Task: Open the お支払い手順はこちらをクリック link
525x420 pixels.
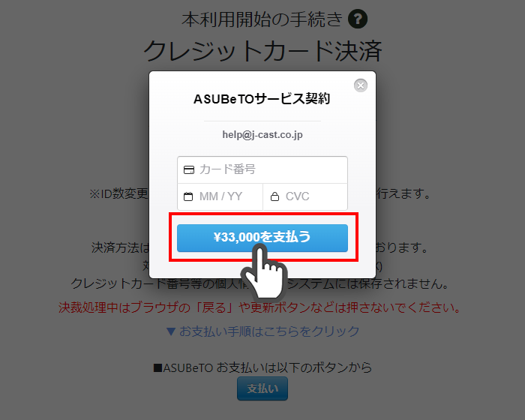Action: pyautogui.click(x=269, y=331)
